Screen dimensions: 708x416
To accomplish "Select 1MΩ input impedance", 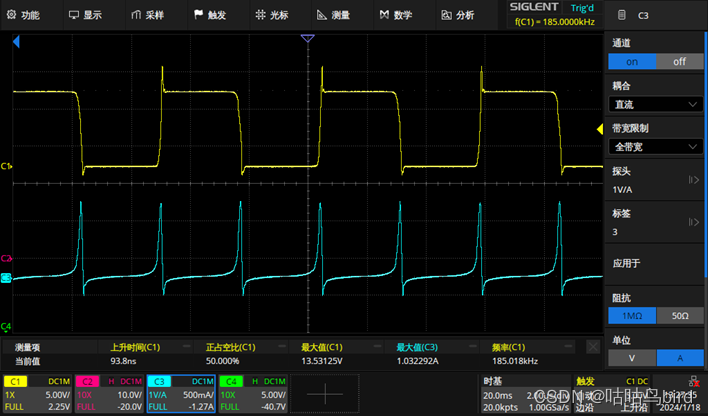I will coord(632,316).
